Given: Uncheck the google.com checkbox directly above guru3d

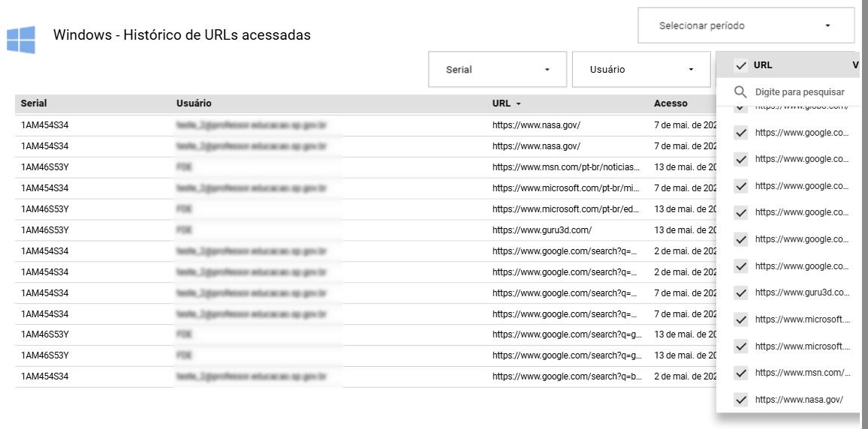Looking at the screenshot, I should click(x=741, y=266).
